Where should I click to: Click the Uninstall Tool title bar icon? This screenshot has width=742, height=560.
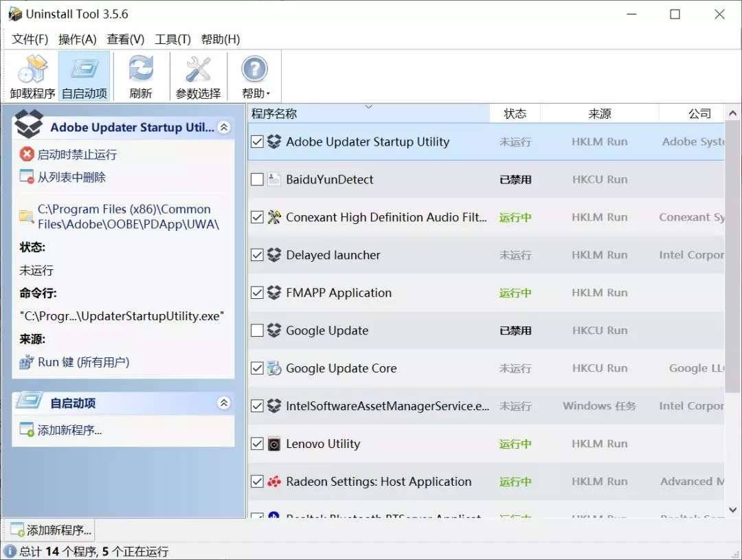pos(14,14)
